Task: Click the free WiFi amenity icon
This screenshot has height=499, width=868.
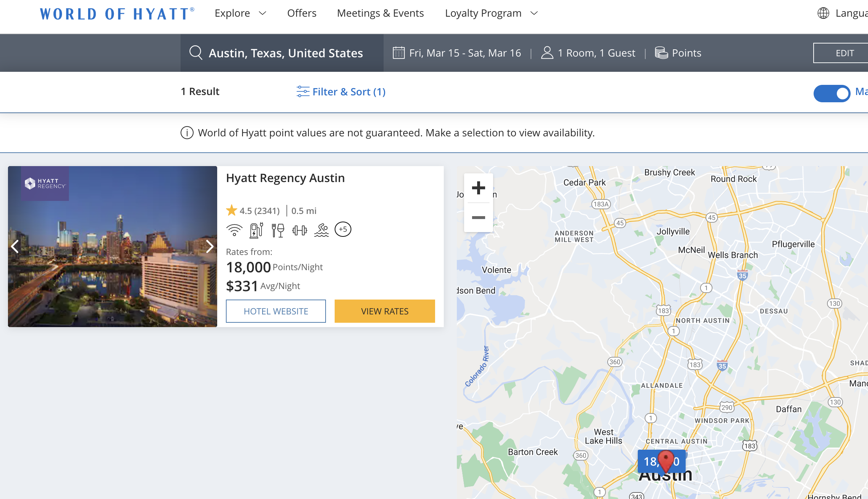Action: (234, 230)
